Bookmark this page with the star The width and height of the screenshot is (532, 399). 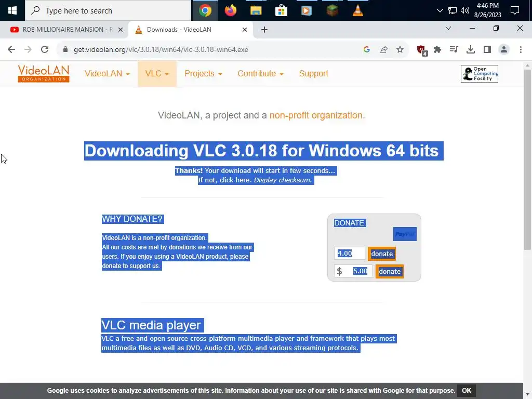coord(400,49)
